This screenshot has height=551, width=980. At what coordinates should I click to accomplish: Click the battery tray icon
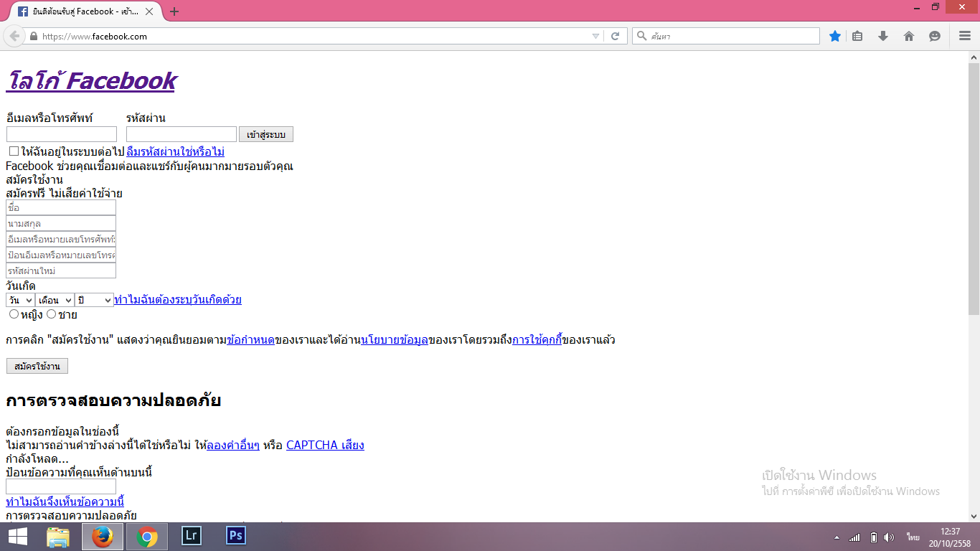[873, 537]
